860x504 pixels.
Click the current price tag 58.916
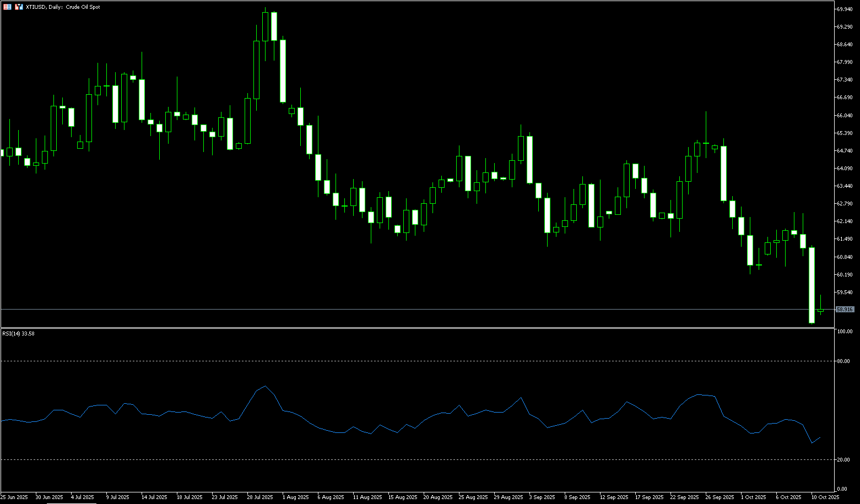pos(845,310)
